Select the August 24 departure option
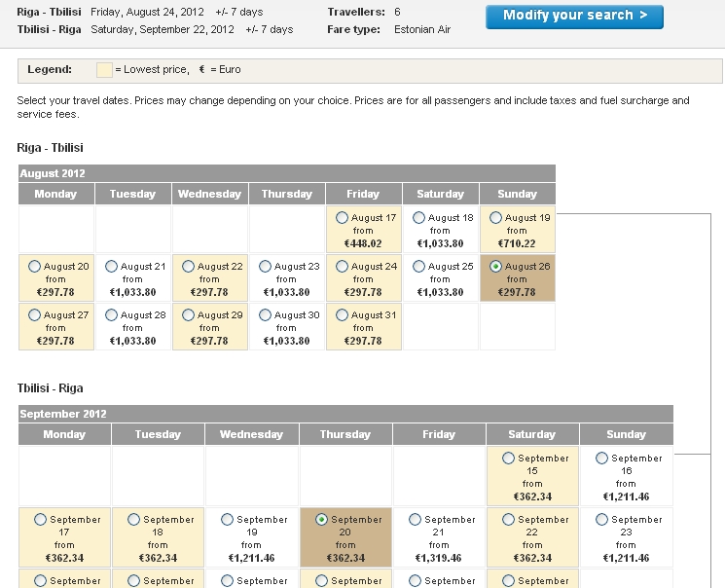 point(342,266)
